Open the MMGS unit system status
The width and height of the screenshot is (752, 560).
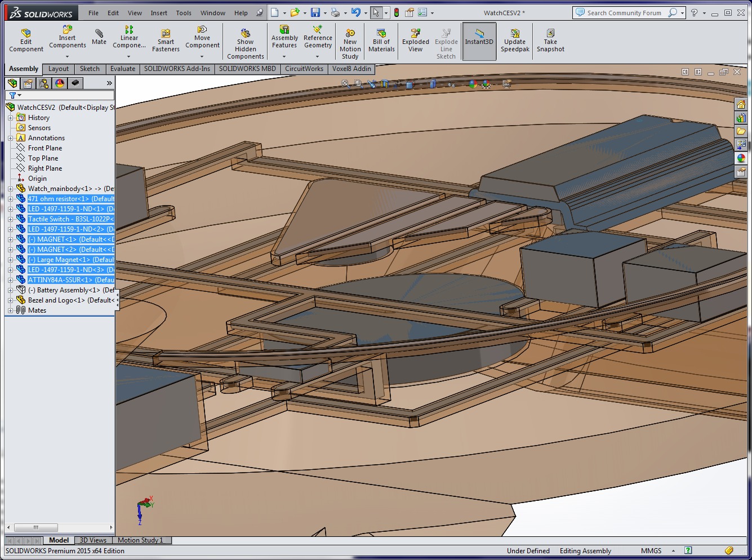651,551
